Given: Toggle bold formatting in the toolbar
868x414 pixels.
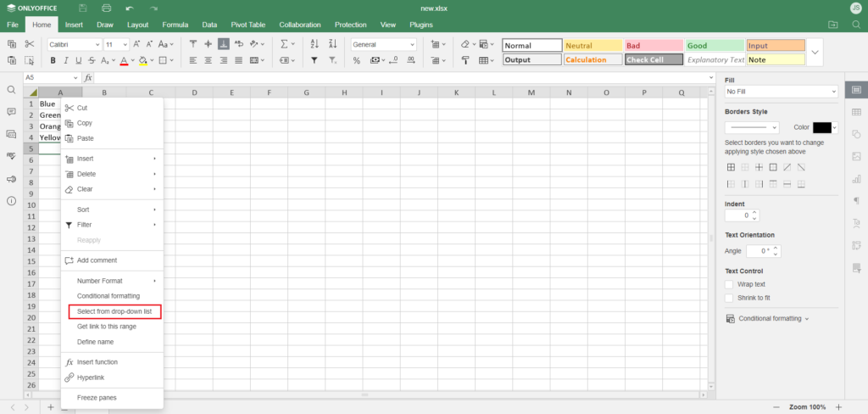Looking at the screenshot, I should coord(53,60).
